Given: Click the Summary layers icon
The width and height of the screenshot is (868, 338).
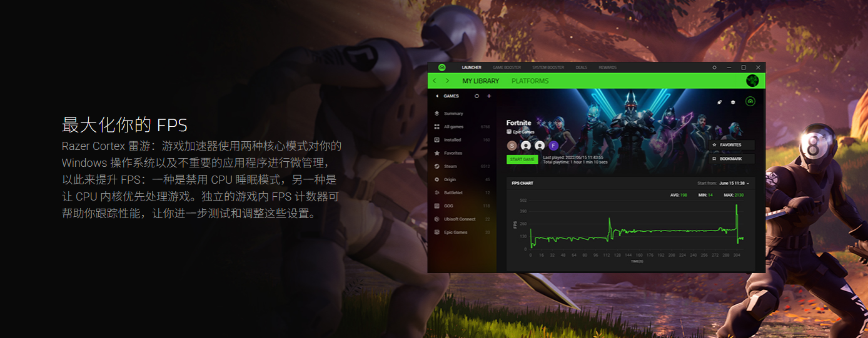Looking at the screenshot, I should point(437,114).
